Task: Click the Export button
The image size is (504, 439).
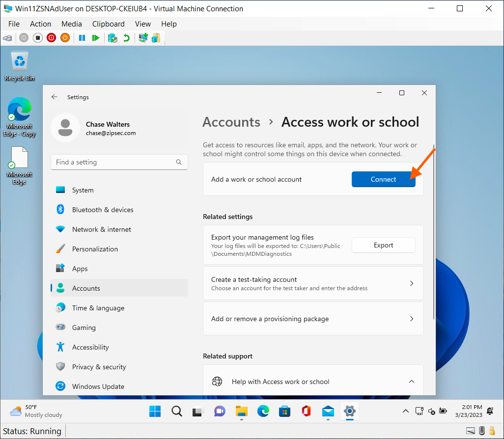Action: pyautogui.click(x=383, y=245)
